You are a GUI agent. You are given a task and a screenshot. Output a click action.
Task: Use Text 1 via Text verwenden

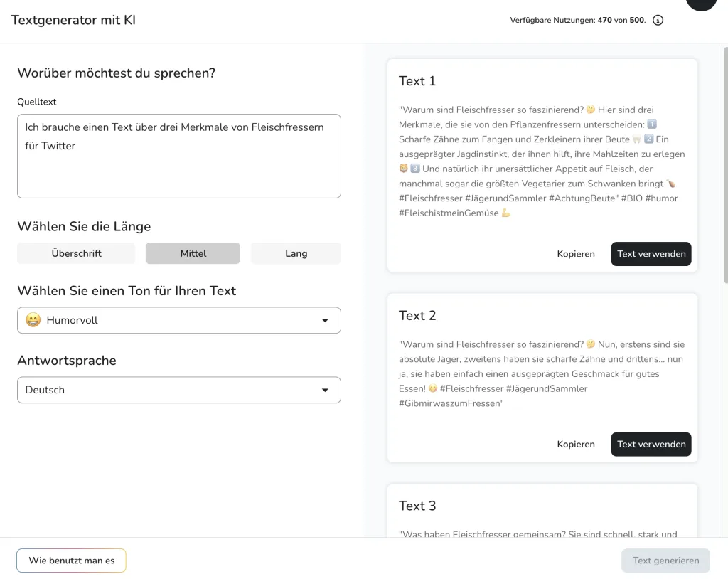pyautogui.click(x=651, y=254)
